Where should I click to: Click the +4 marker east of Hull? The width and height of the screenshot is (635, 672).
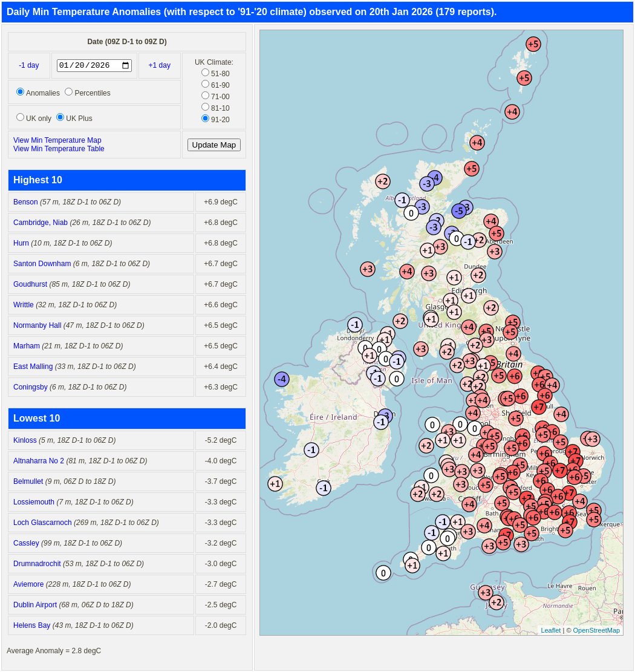point(561,414)
